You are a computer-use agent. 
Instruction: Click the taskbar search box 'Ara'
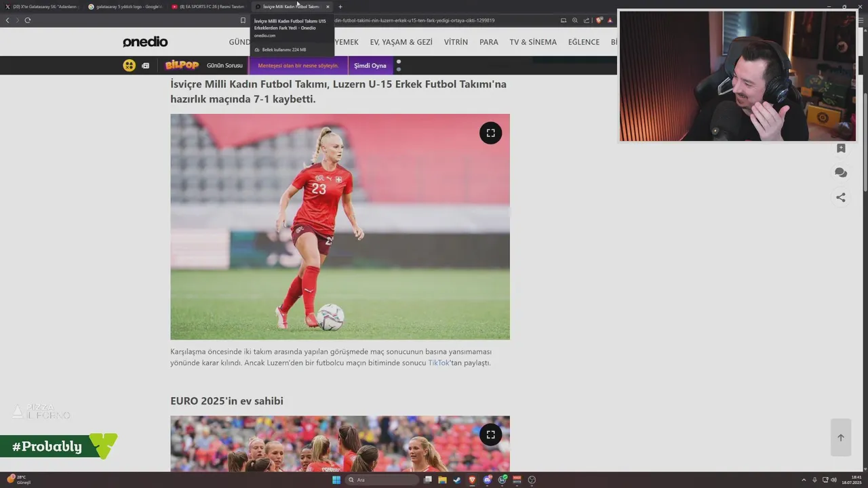pos(382,480)
